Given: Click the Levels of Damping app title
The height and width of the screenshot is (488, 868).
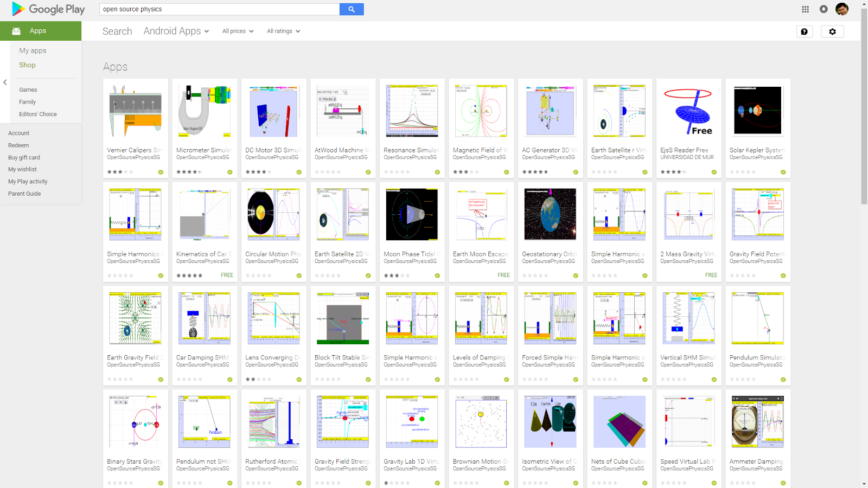Looking at the screenshot, I should tap(480, 358).
